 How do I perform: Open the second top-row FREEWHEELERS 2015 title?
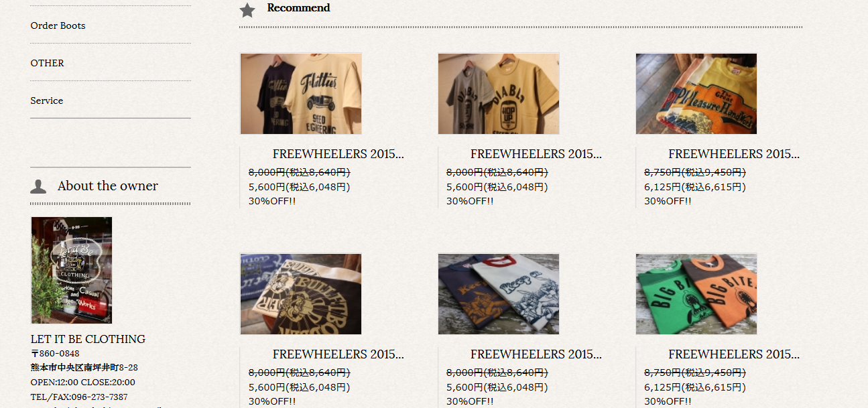click(x=536, y=154)
